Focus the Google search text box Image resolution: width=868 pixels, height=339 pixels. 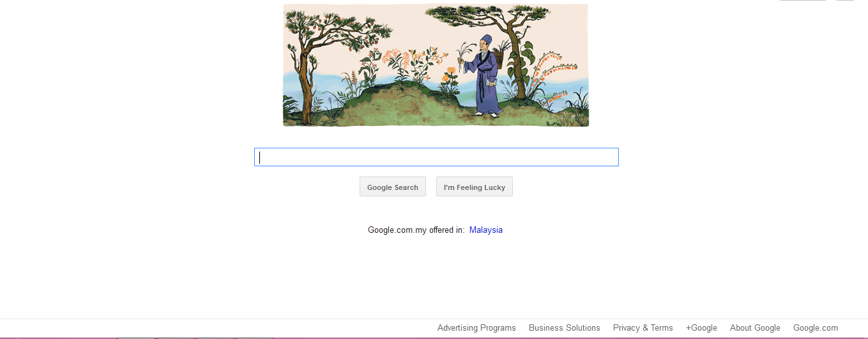(x=436, y=157)
